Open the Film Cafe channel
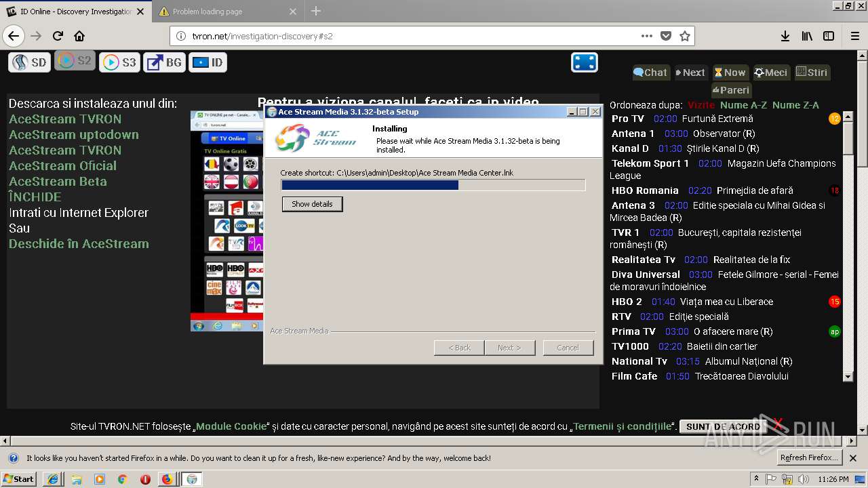The image size is (868, 488). [x=635, y=376]
